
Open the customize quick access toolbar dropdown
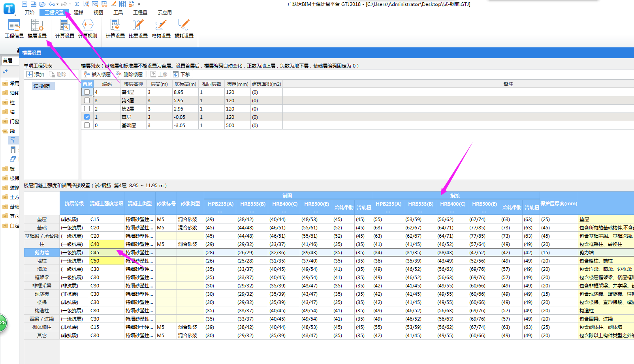click(x=139, y=4)
